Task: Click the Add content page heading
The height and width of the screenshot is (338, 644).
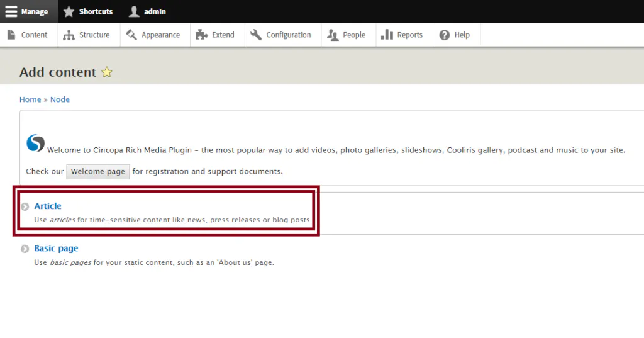Action: click(58, 72)
